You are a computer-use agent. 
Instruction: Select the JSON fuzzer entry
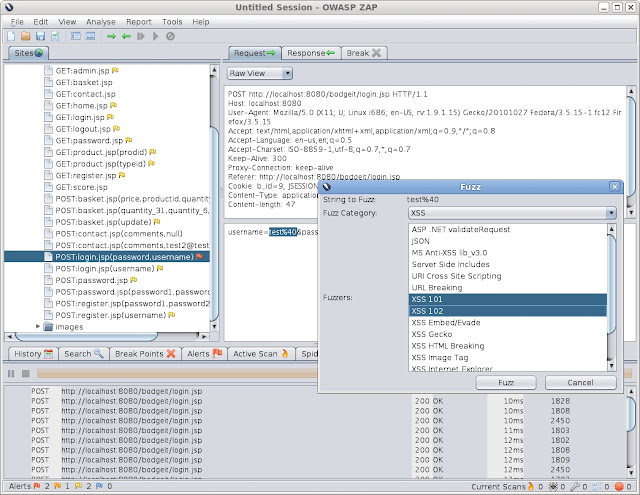(x=507, y=241)
